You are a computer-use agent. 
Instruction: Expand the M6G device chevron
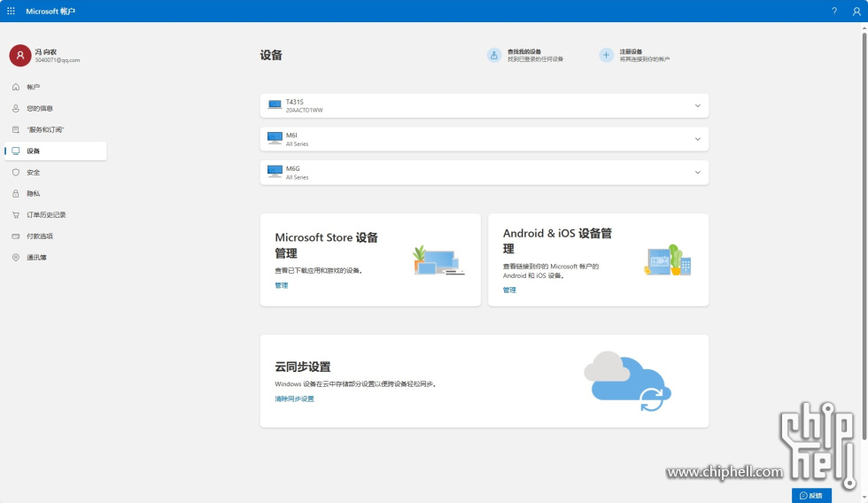pyautogui.click(x=698, y=173)
